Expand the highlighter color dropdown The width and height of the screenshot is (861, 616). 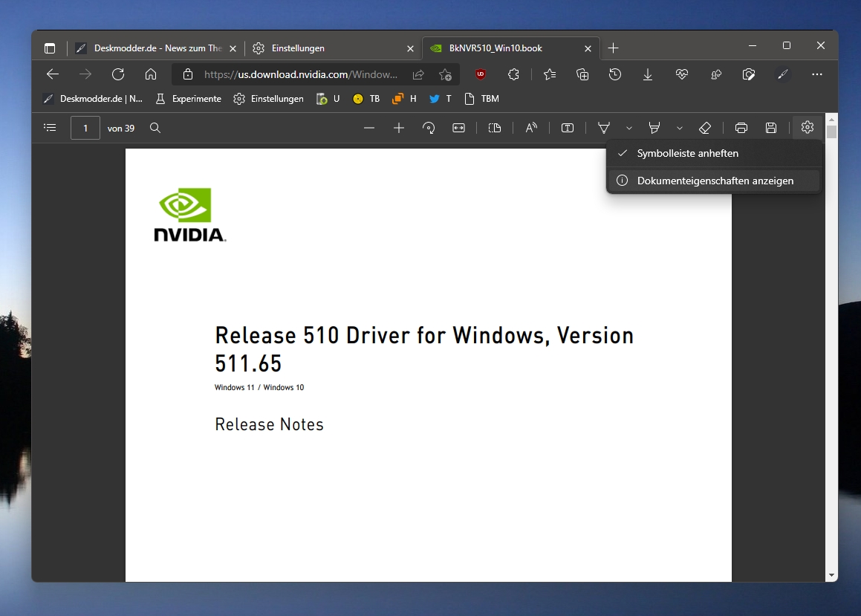pos(680,128)
